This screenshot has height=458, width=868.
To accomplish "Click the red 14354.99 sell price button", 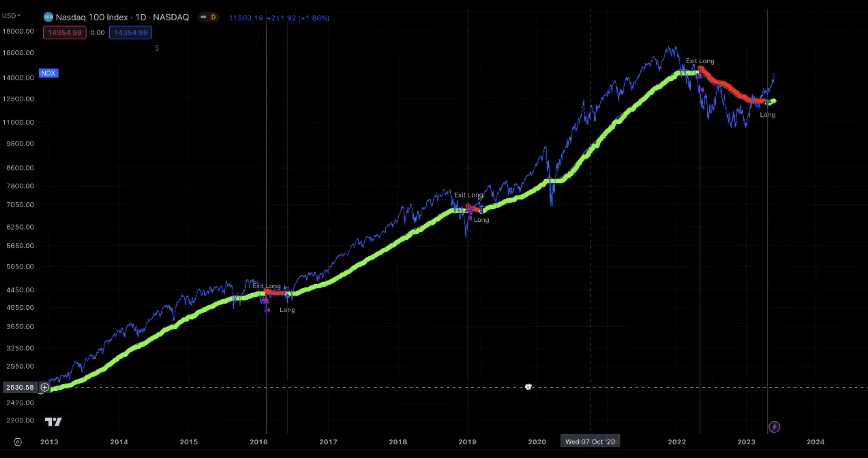I will tap(65, 33).
